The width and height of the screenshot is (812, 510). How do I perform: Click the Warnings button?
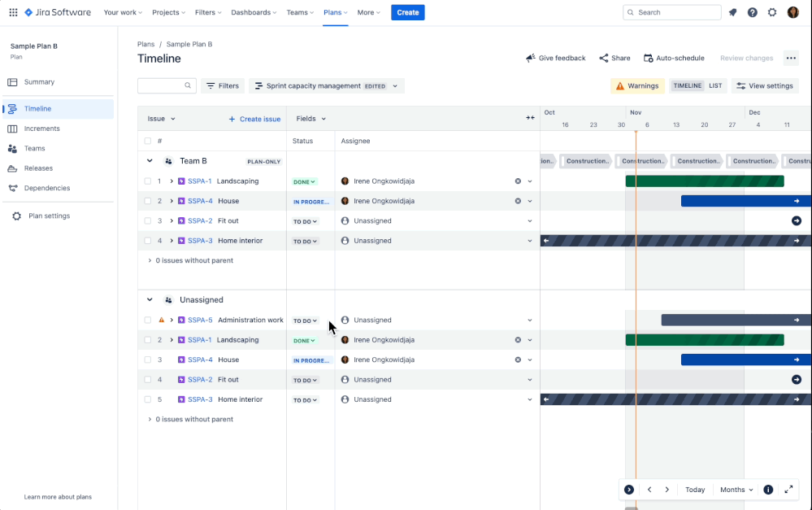coord(637,86)
